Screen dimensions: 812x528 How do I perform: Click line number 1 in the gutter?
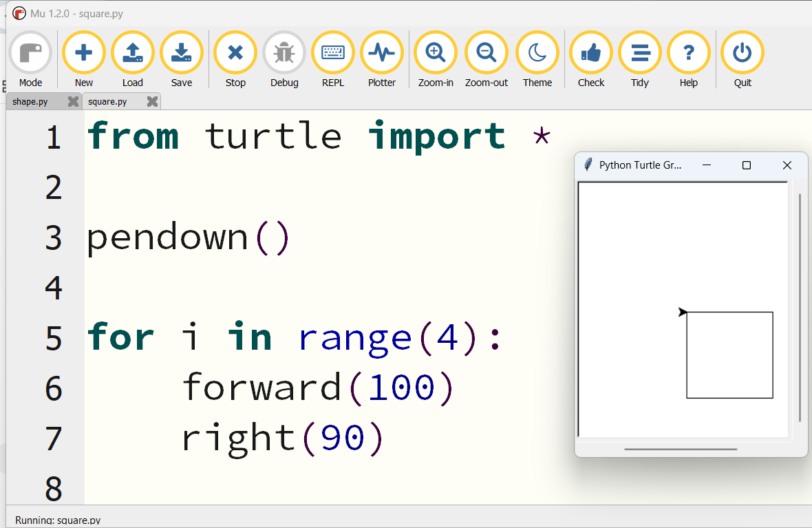(x=54, y=138)
